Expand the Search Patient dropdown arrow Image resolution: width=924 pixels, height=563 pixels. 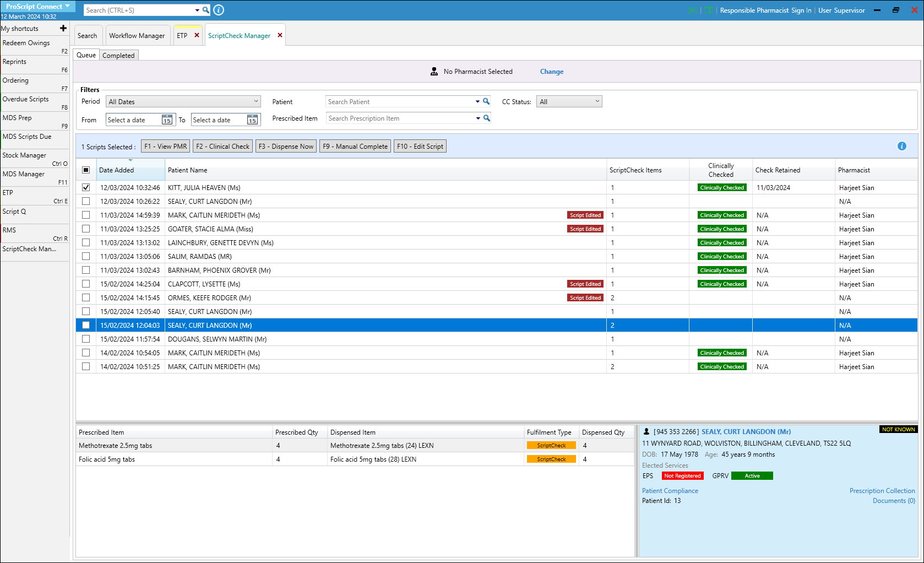point(477,101)
